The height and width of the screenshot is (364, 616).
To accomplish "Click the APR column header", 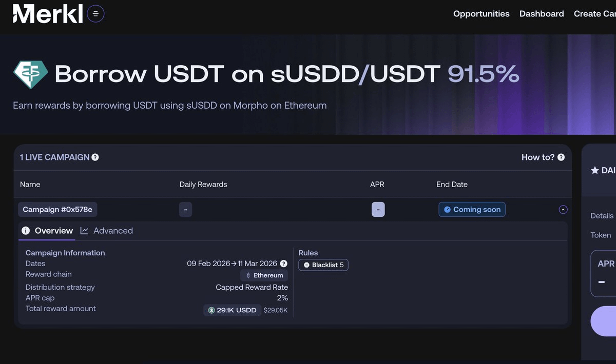I will pyautogui.click(x=377, y=184).
